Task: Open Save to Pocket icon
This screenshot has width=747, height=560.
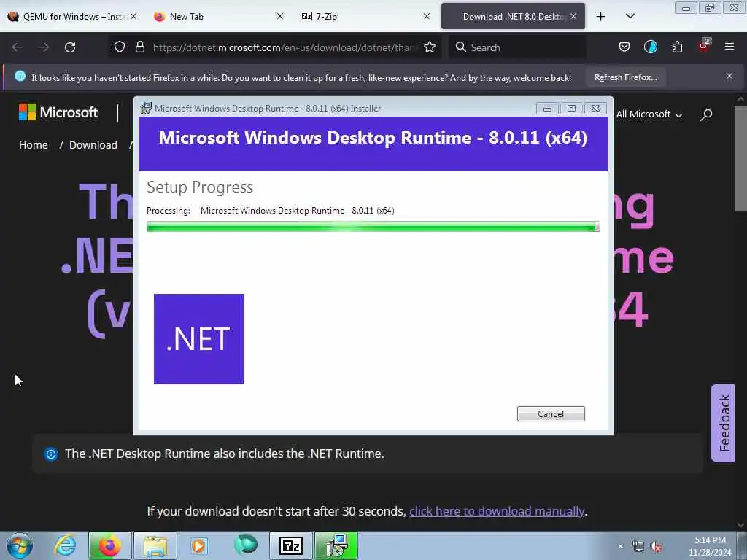Action: 624,47
